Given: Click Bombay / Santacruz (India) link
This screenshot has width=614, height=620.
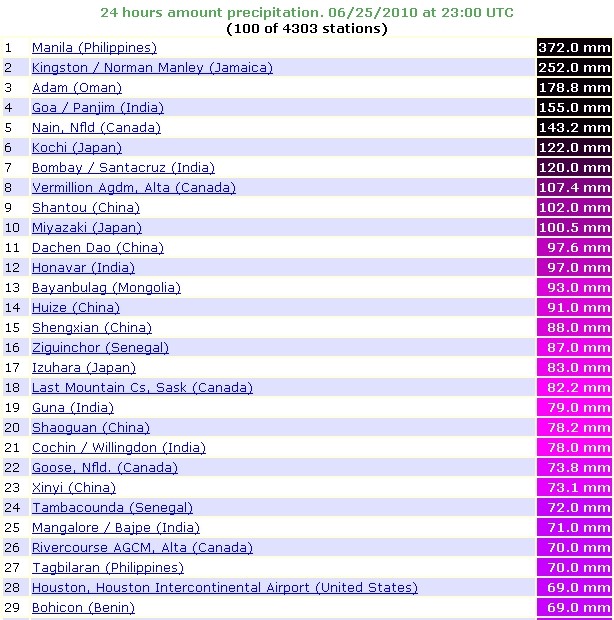Looking at the screenshot, I should [123, 168].
